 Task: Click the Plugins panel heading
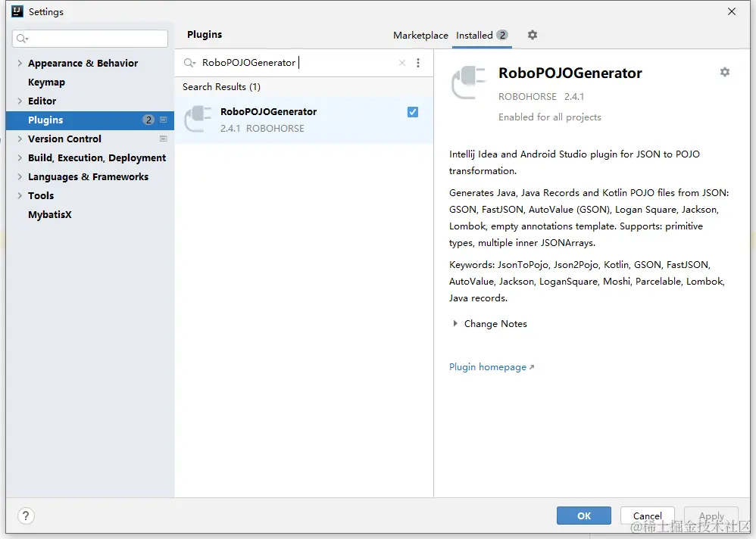pos(205,35)
